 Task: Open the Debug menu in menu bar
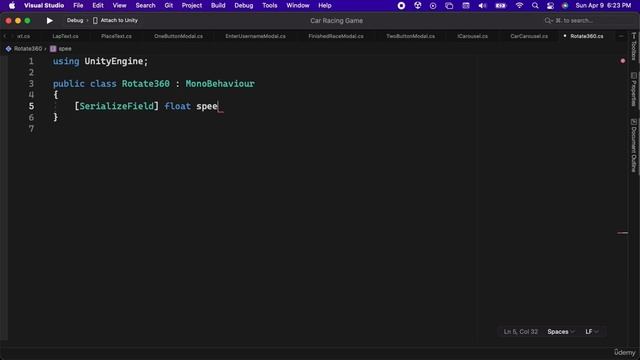[244, 6]
